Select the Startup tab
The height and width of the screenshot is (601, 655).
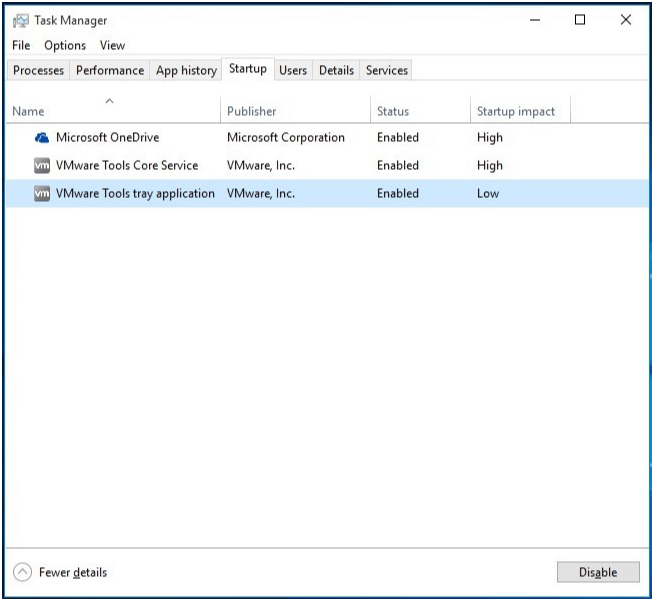pyautogui.click(x=248, y=68)
